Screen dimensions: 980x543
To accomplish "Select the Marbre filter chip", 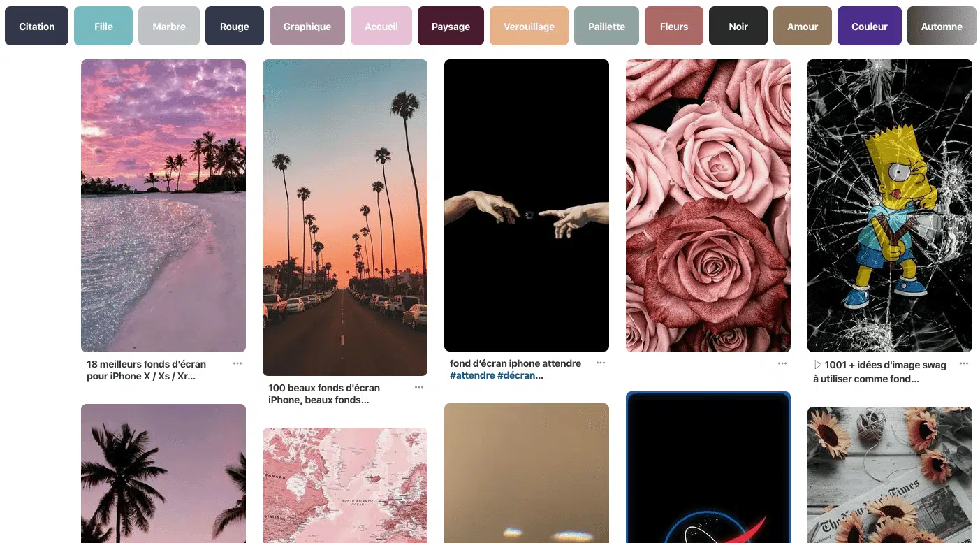I will pos(169,26).
